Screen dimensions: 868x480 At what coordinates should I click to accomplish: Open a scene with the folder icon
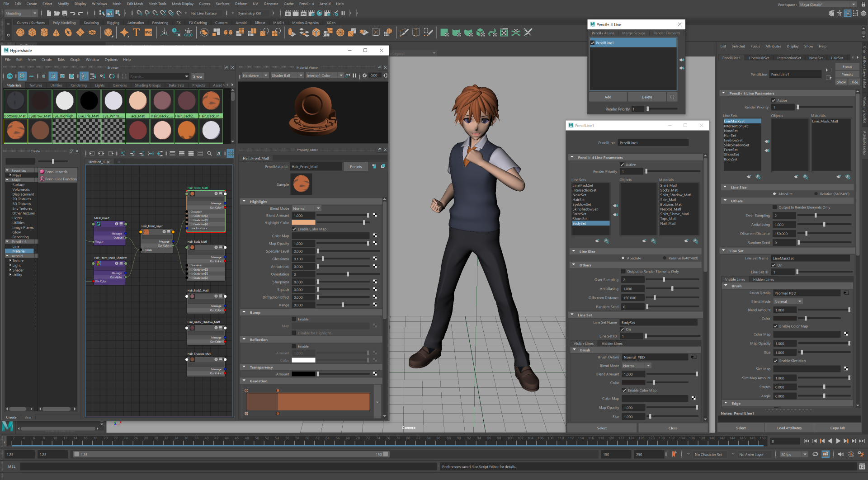tap(57, 13)
